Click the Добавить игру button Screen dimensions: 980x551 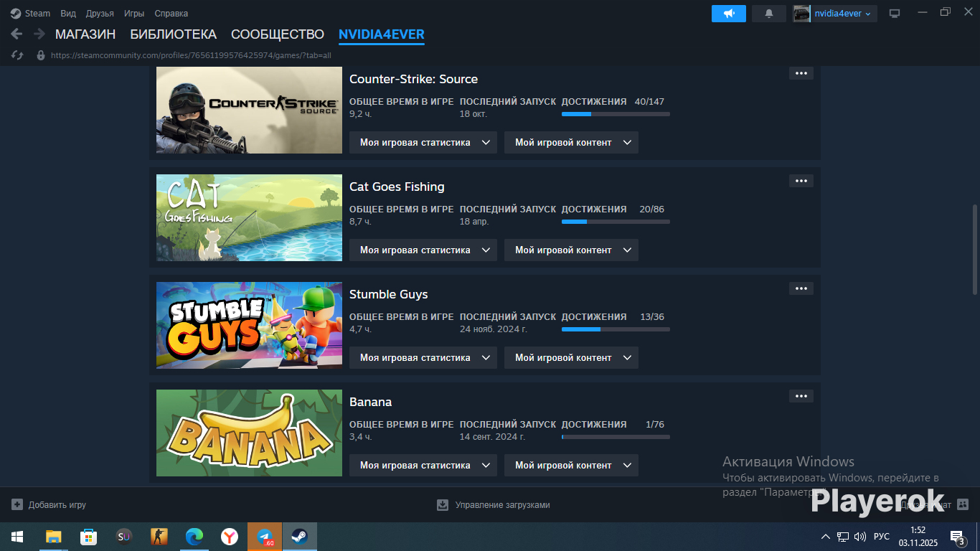(49, 505)
